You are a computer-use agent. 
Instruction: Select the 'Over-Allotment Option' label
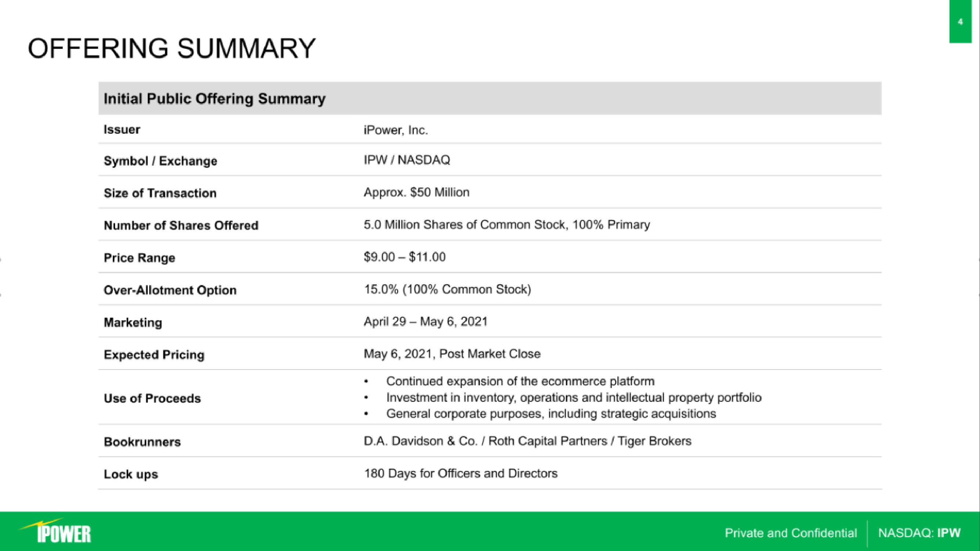click(170, 290)
